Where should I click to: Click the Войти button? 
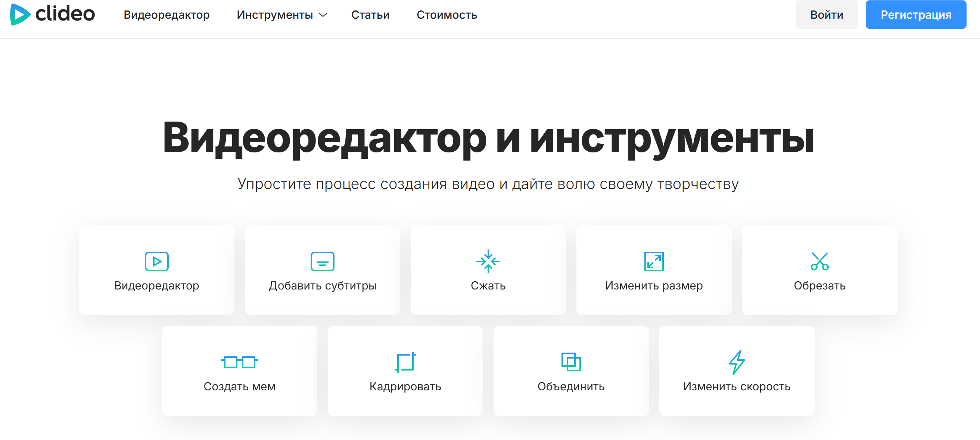click(x=826, y=15)
